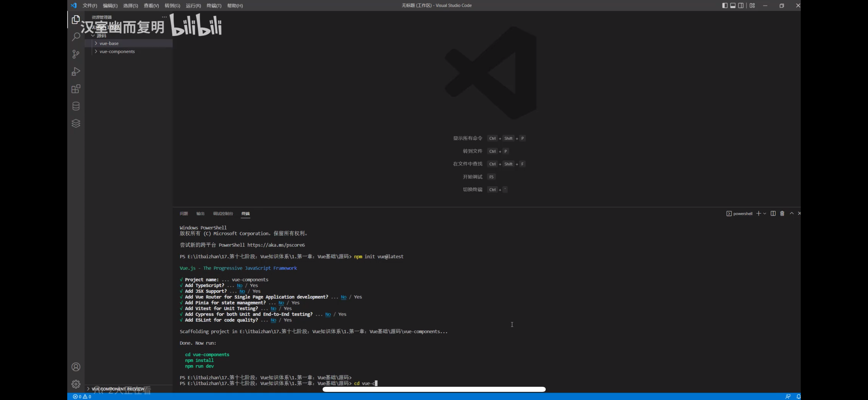Expand Vue Component Preview section
Viewport: 868px width, 400px height.
(117, 389)
